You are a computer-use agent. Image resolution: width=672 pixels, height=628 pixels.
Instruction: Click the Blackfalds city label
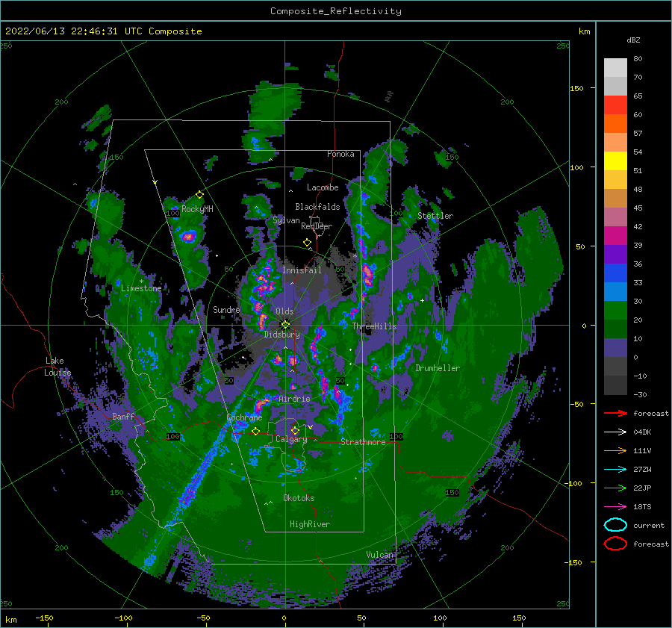[x=317, y=207]
